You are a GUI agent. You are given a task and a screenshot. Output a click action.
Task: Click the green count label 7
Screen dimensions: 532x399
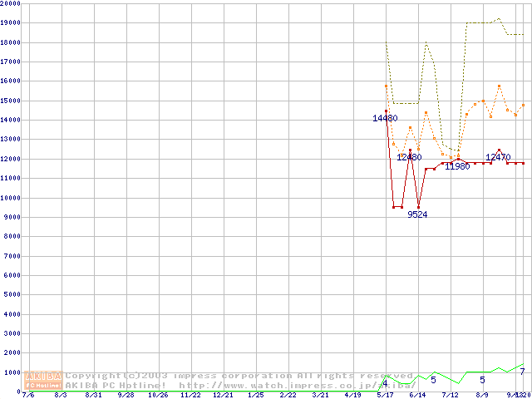522,372
